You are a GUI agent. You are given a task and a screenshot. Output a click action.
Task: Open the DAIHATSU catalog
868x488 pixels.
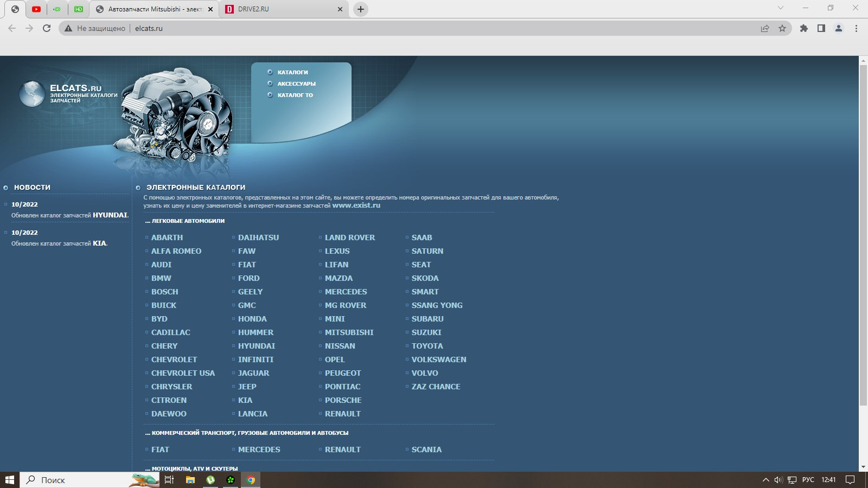(258, 237)
